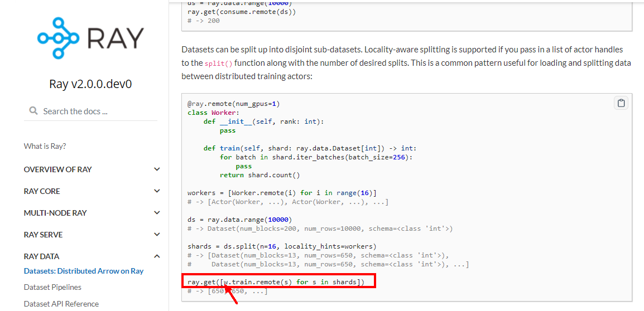644x311 pixels.
Task: Click the # -> 200 comment
Action: pos(203,21)
